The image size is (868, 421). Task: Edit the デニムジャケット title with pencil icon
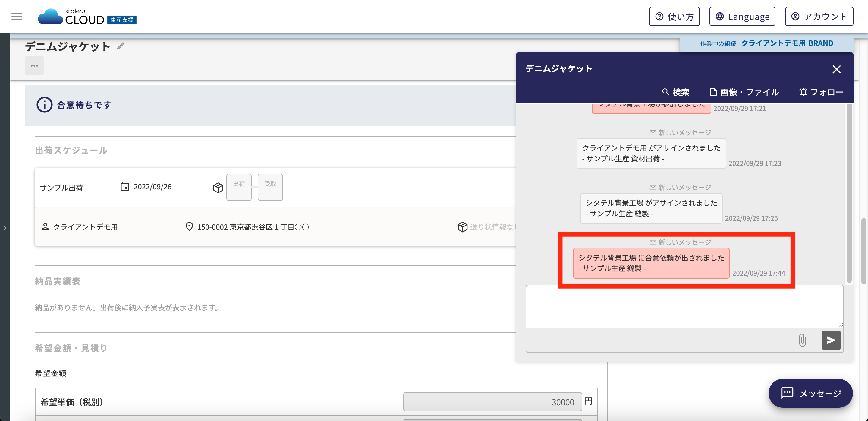pyautogui.click(x=121, y=46)
